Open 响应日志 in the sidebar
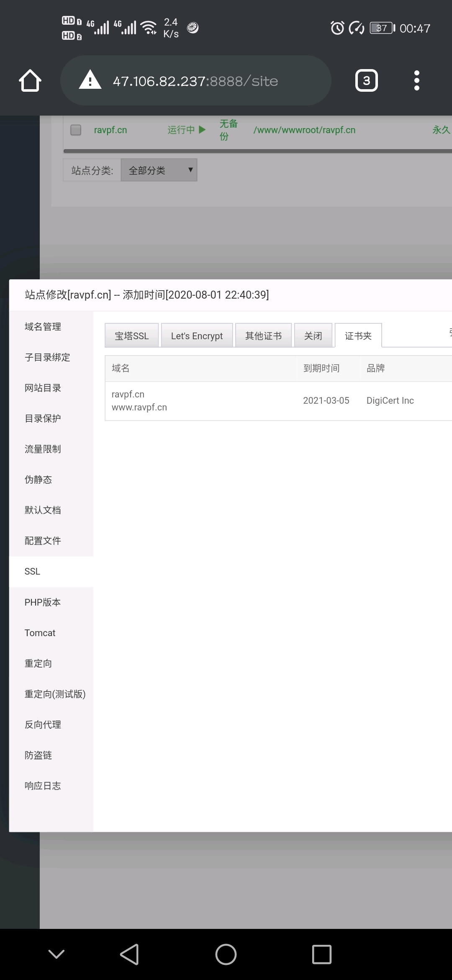Screen dimensions: 452x980 pyautogui.click(x=51, y=786)
